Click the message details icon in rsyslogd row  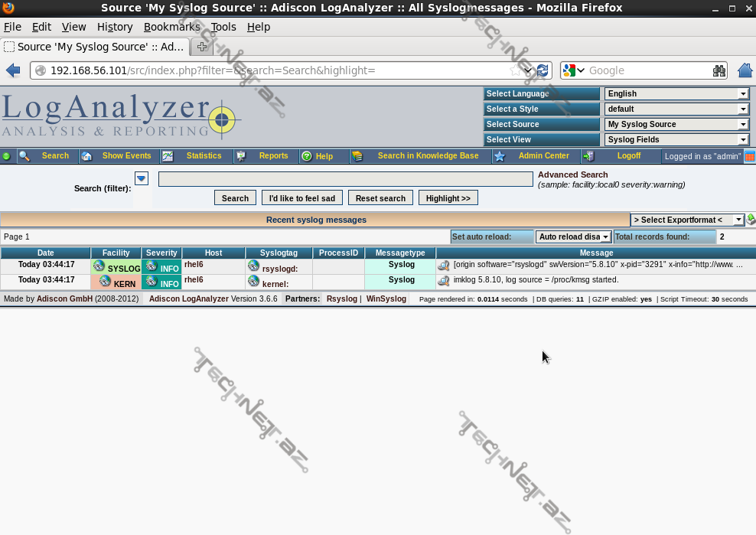click(x=443, y=266)
